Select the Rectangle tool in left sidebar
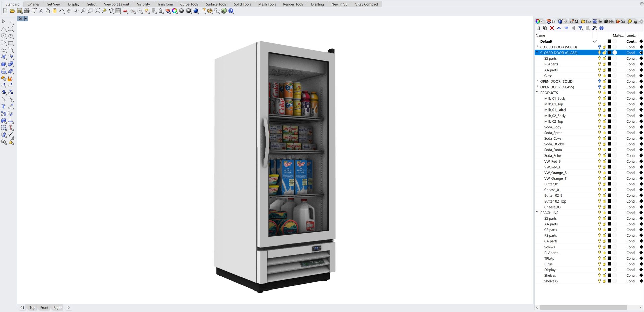The image size is (644, 312). [x=11, y=43]
